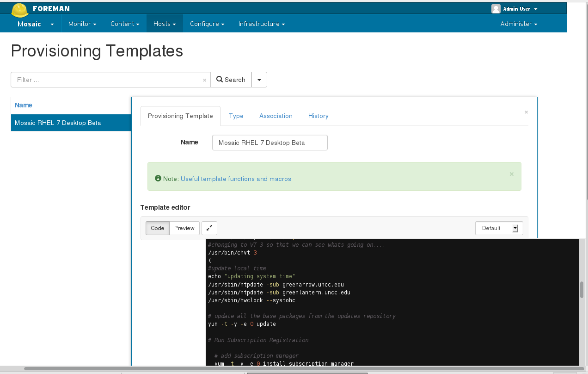Switch to the Association tab
588x374 pixels.
pyautogui.click(x=276, y=116)
